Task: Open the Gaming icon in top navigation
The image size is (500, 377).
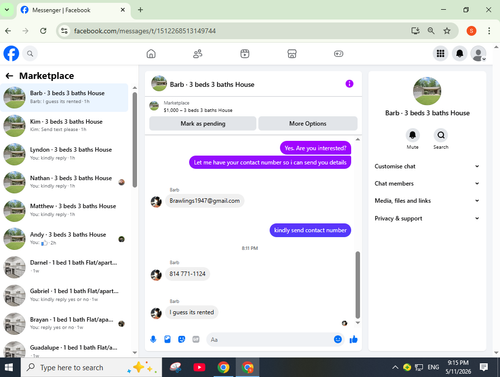Action: (x=338, y=54)
